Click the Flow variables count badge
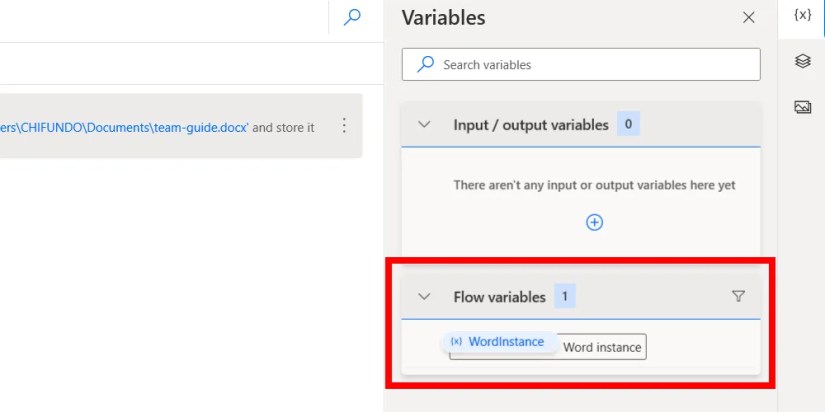The width and height of the screenshot is (825, 412). tap(565, 296)
